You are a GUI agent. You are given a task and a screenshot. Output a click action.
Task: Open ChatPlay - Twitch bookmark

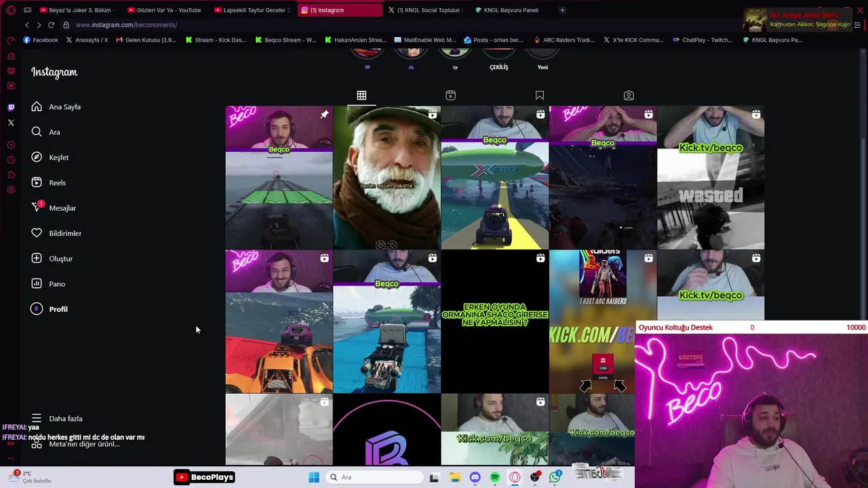pyautogui.click(x=703, y=40)
